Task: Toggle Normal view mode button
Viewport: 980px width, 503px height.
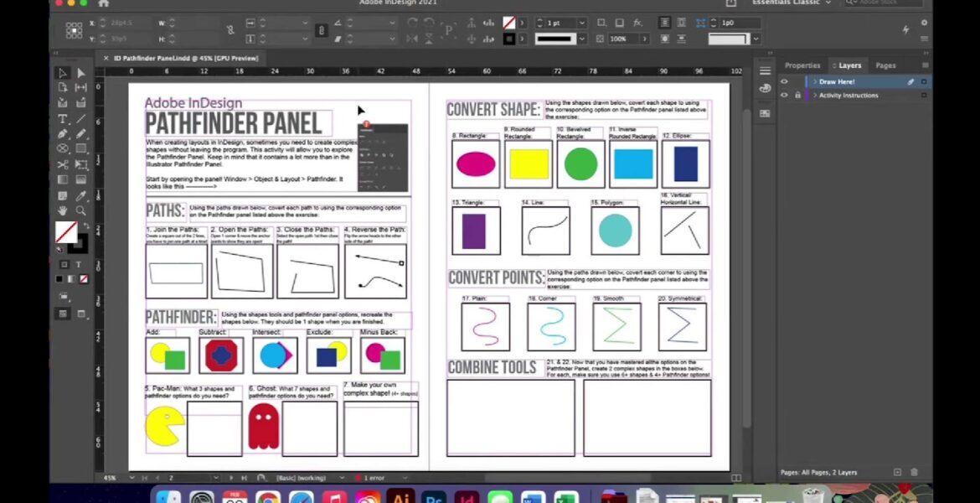Action: pos(63,314)
